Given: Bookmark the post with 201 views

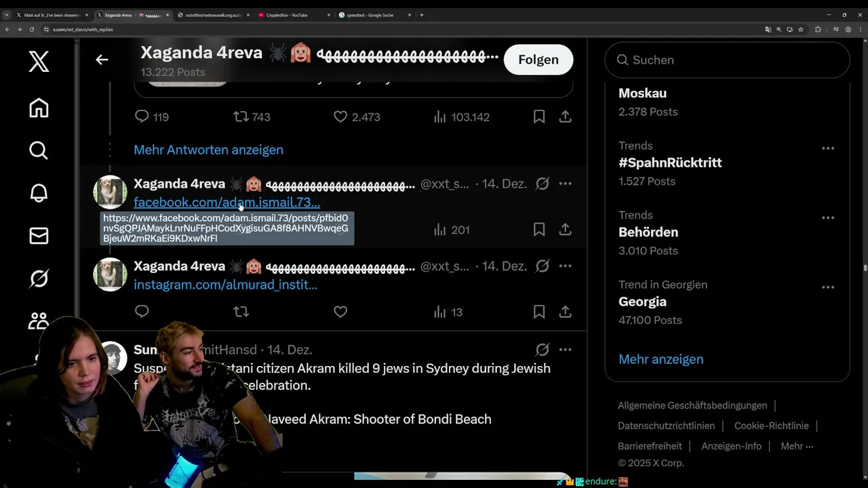Looking at the screenshot, I should click(x=539, y=230).
